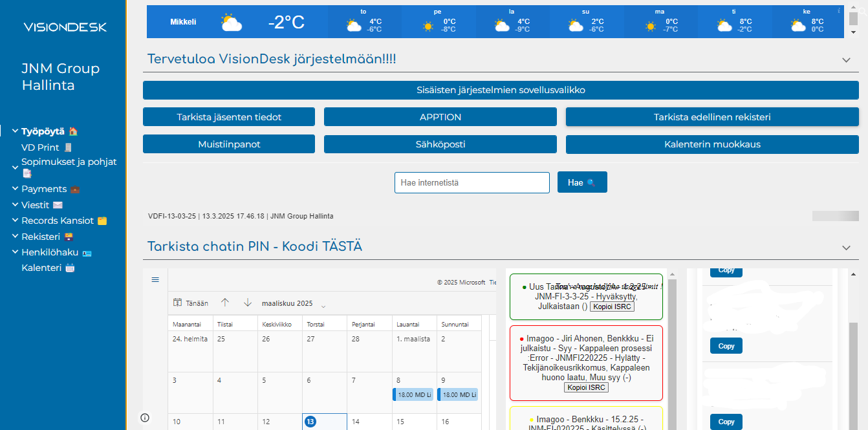Collapse the Tervetuloa VisionDesk section
The height and width of the screenshot is (430, 868).
(846, 59)
